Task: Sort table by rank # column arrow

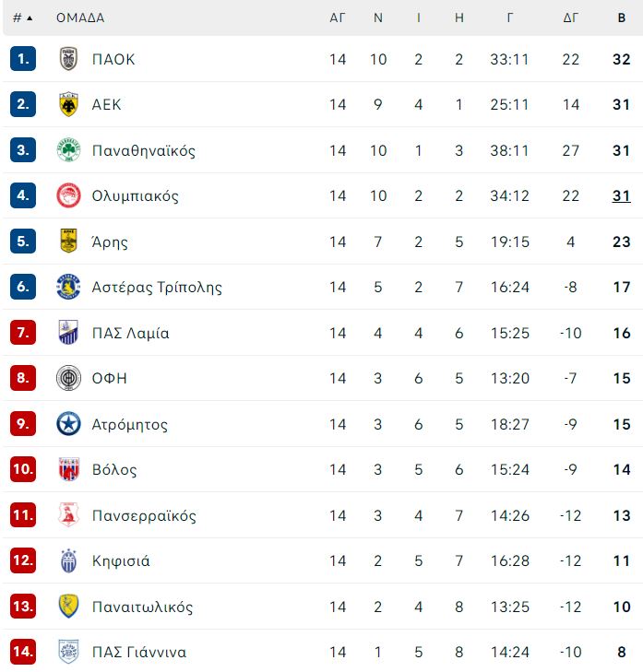Action: 30,18
